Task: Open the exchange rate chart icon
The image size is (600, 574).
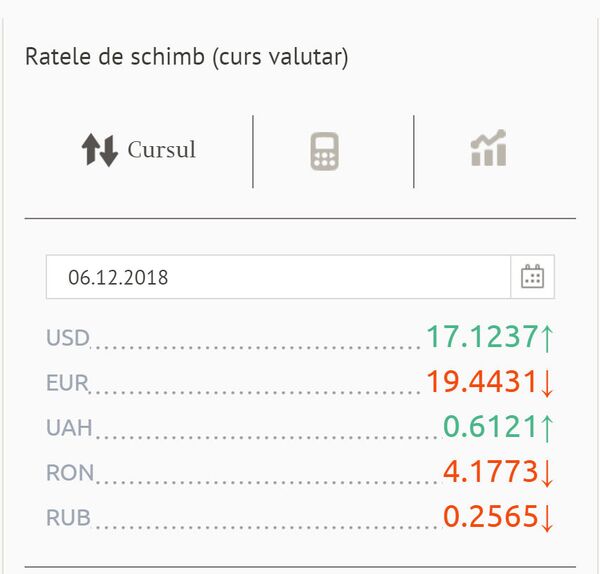Action: tap(488, 149)
